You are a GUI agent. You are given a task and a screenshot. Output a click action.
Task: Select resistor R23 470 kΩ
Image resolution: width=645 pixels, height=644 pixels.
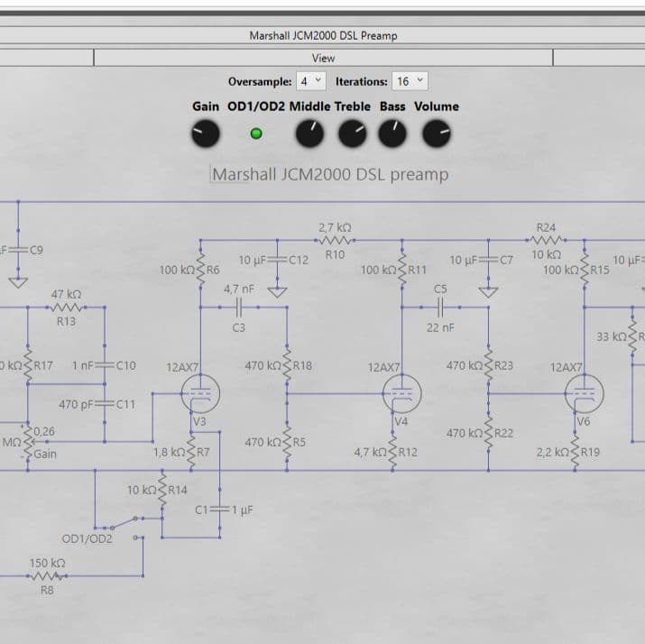point(488,365)
